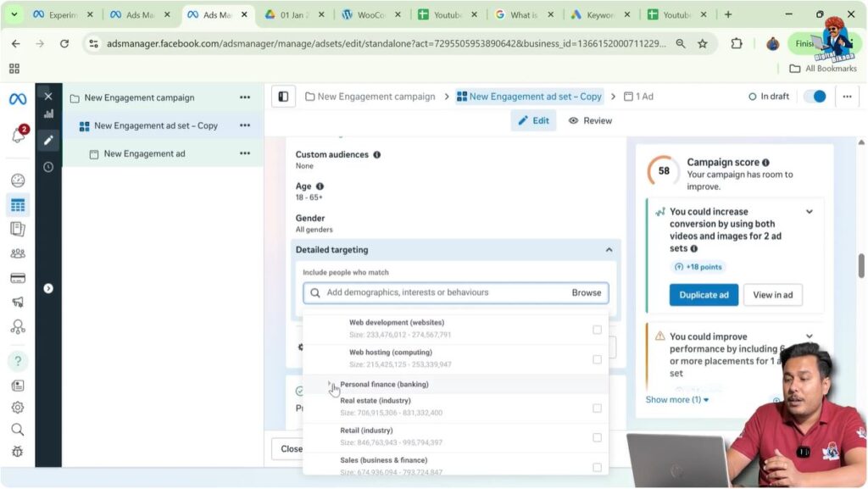This screenshot has width=868, height=489.
Task: Collapse the Detailed targeting section chevron
Action: (609, 249)
